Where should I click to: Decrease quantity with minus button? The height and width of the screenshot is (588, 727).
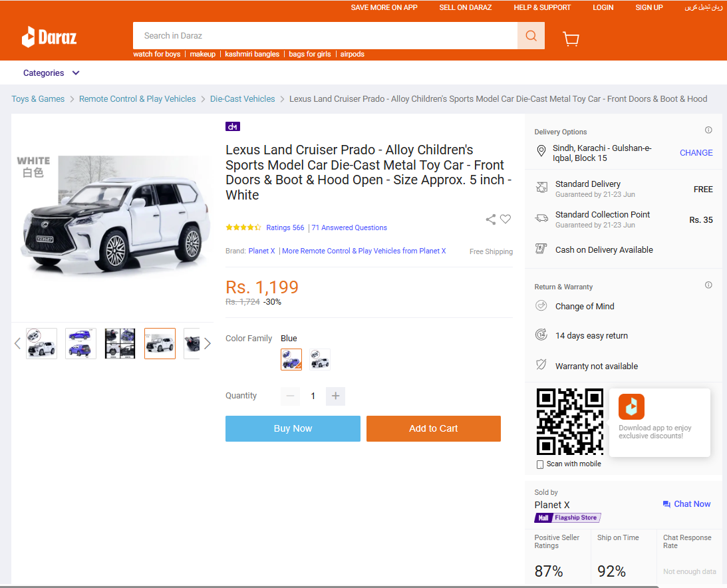(x=290, y=396)
